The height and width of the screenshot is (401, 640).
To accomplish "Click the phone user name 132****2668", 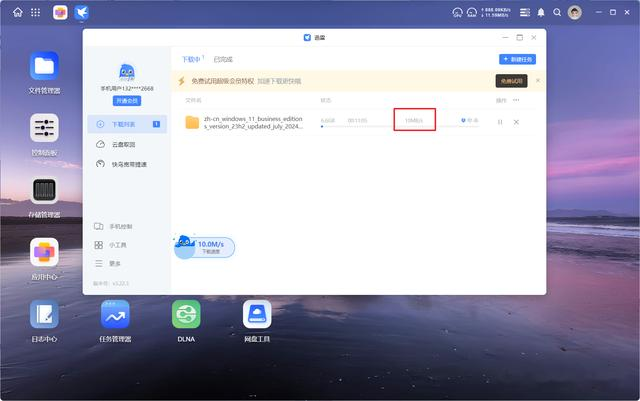I will pyautogui.click(x=127, y=88).
